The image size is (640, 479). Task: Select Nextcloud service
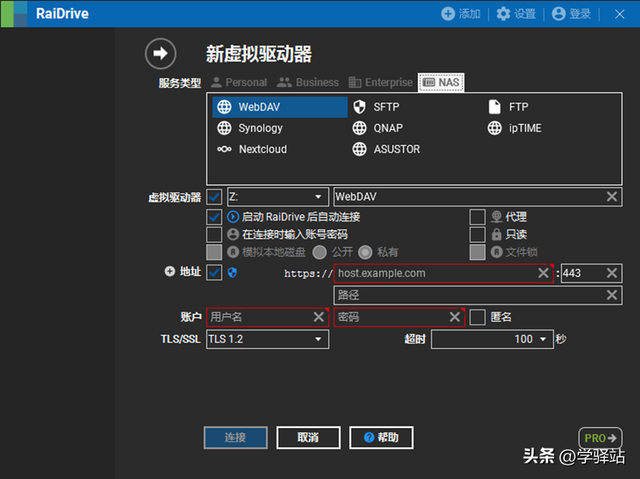tap(252, 149)
